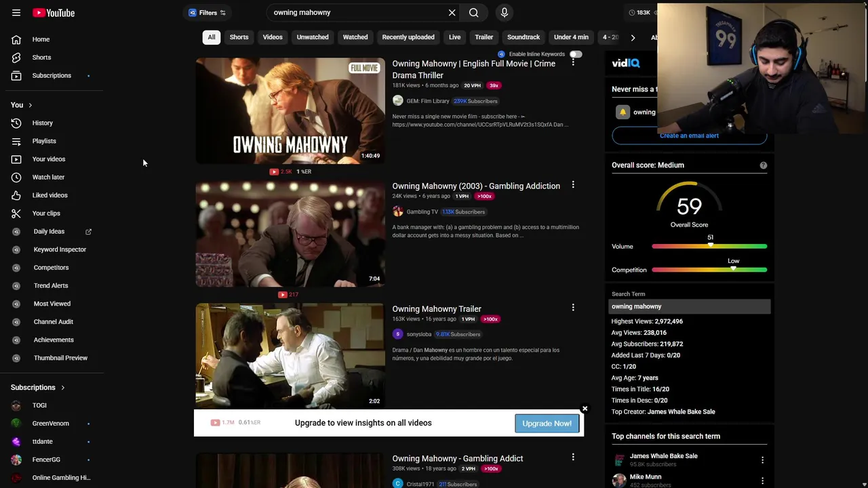
Task: Click the magnifier search button
Action: point(473,12)
